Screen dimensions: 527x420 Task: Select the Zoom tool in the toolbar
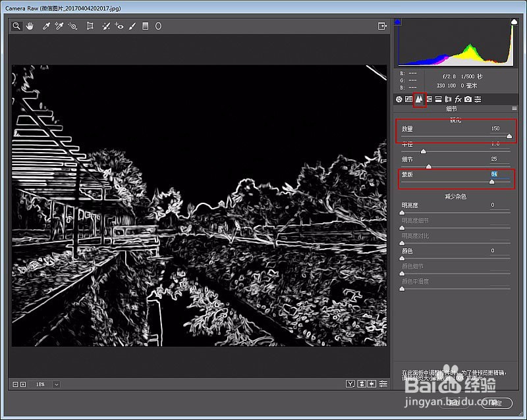16,26
